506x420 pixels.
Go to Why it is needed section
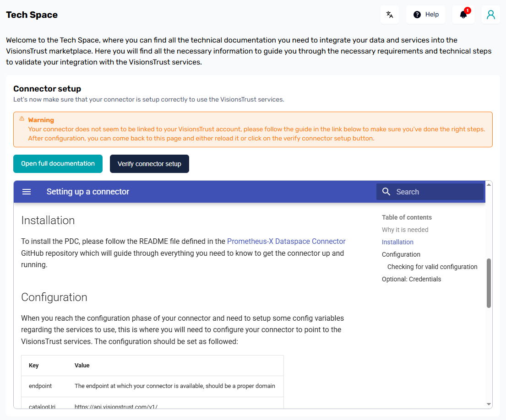tap(405, 230)
